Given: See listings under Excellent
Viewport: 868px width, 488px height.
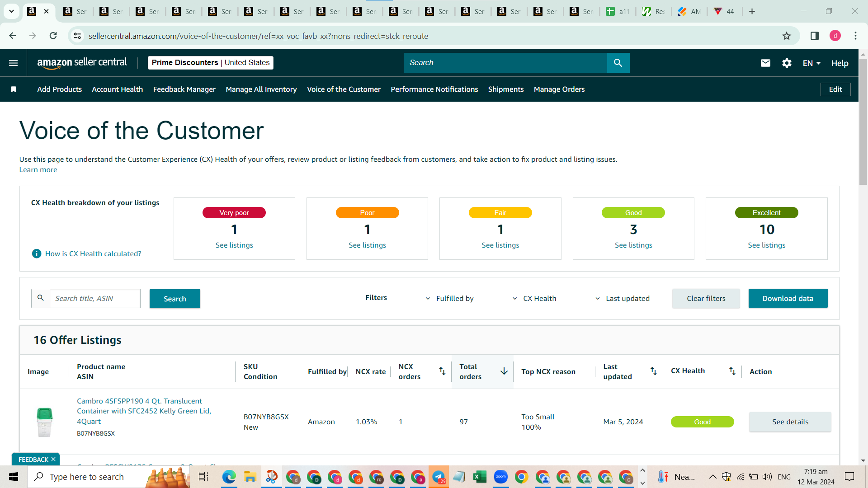Looking at the screenshot, I should tap(767, 245).
